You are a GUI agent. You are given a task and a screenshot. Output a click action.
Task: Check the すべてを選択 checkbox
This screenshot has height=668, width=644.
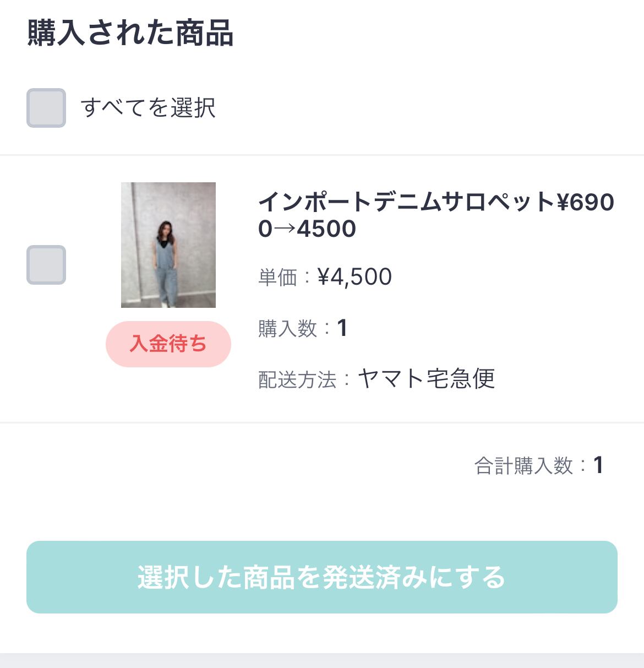[x=46, y=108]
